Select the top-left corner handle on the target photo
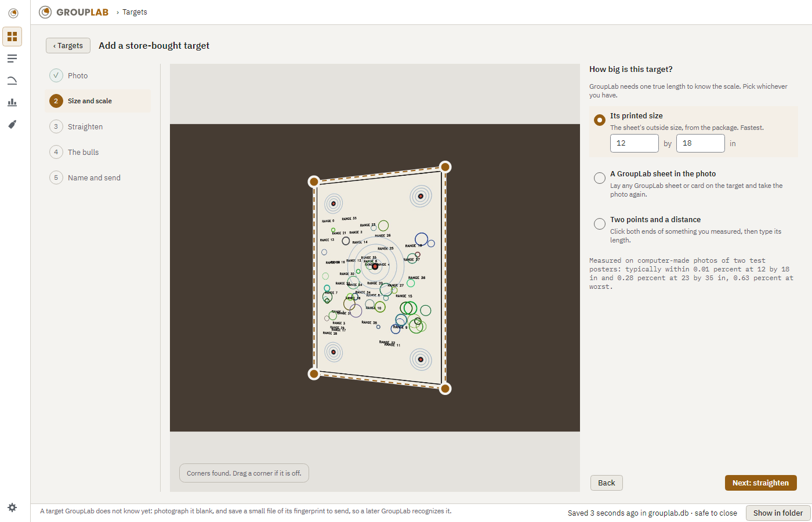The image size is (812, 522). click(314, 182)
